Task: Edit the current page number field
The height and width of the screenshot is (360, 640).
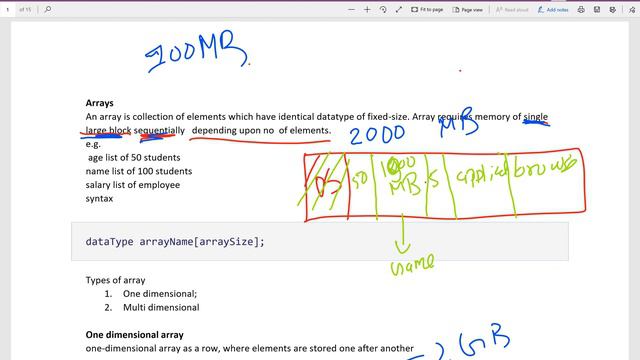Action: point(8,9)
